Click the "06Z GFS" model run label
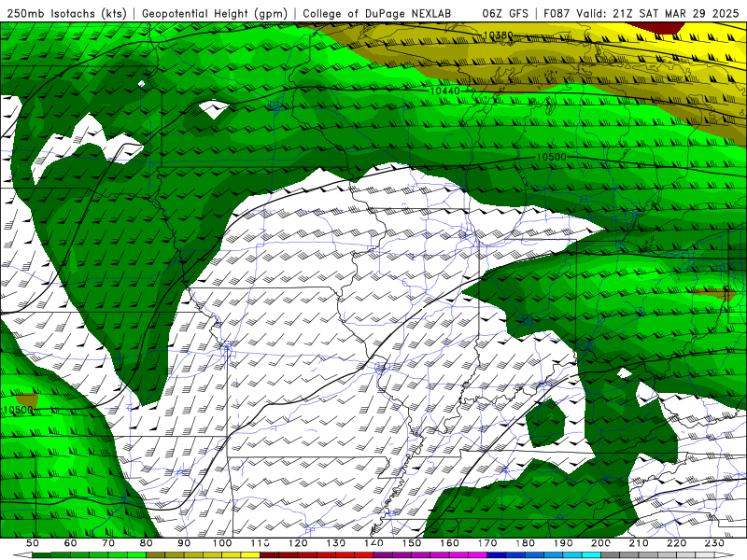Image resolution: width=747 pixels, height=560 pixels. [x=504, y=13]
